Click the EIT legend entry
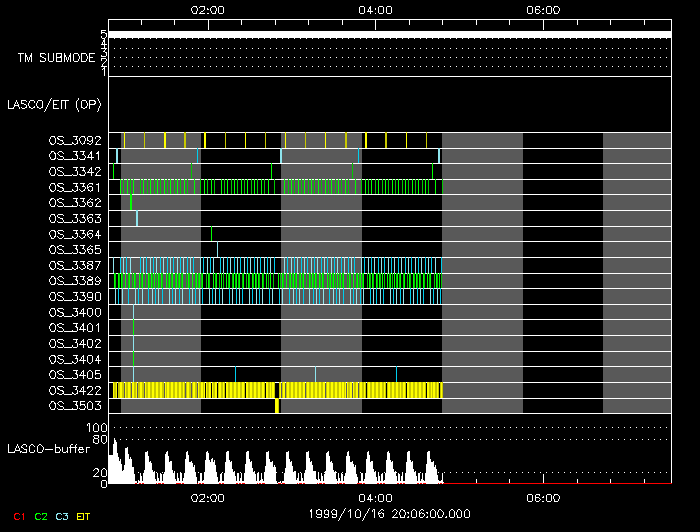700x532 pixels. tap(84, 516)
